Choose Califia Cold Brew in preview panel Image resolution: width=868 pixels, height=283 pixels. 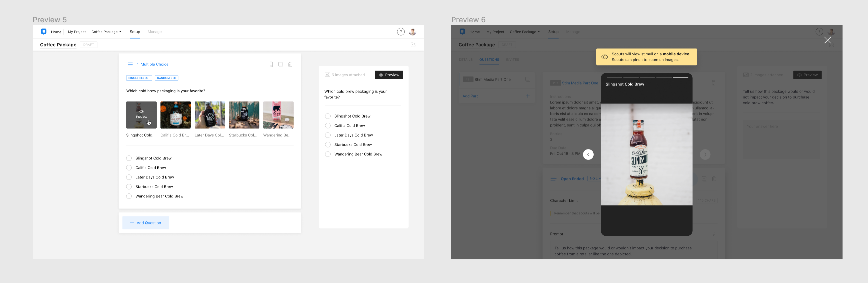tap(328, 126)
